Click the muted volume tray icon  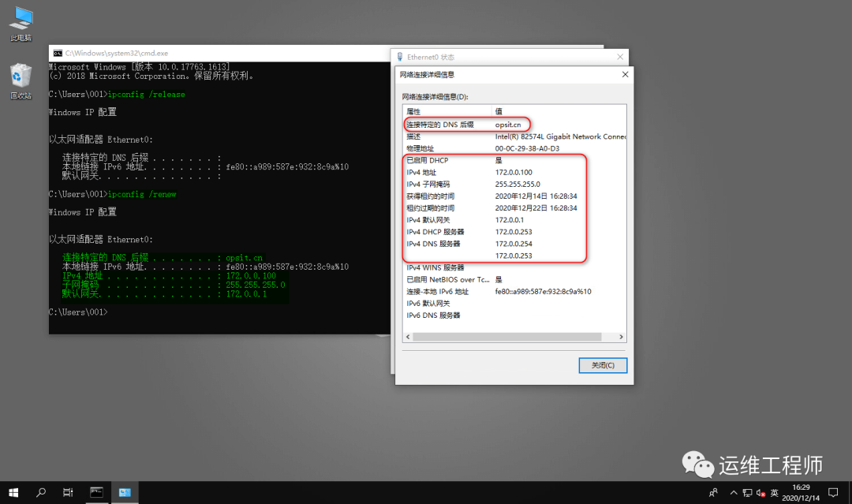pyautogui.click(x=760, y=493)
